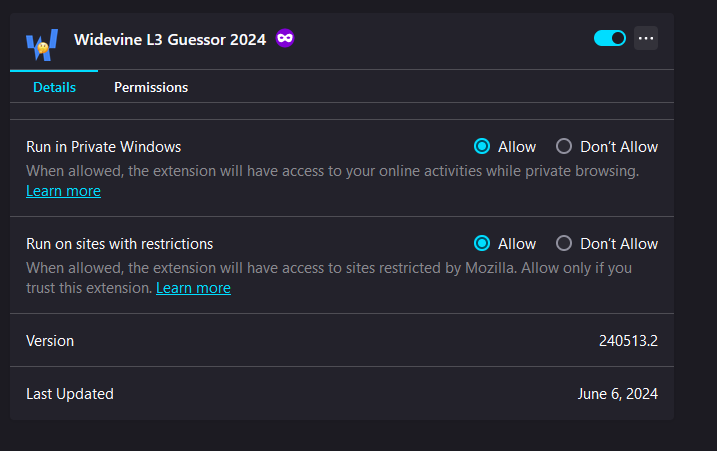The height and width of the screenshot is (451, 717).
Task: Click the Version row label
Action: (50, 341)
